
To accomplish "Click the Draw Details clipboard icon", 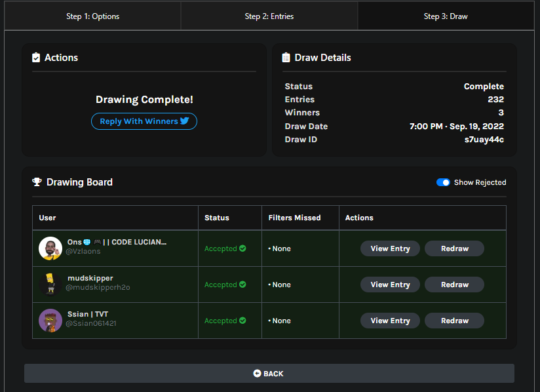I will tap(286, 58).
